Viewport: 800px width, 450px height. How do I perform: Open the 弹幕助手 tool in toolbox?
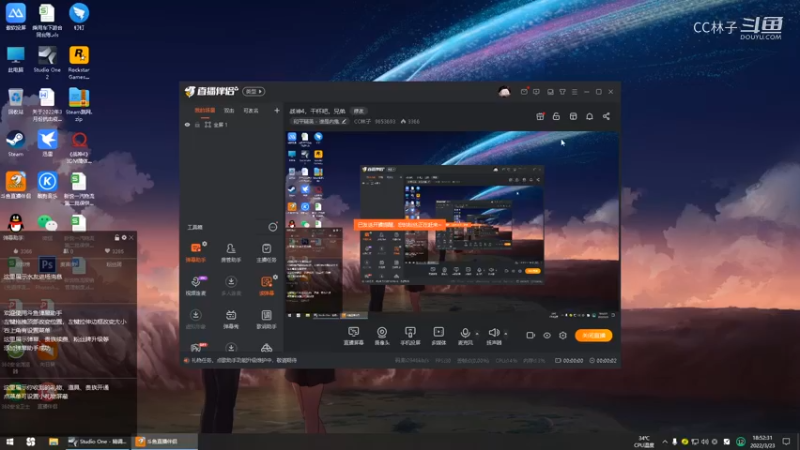(x=195, y=252)
